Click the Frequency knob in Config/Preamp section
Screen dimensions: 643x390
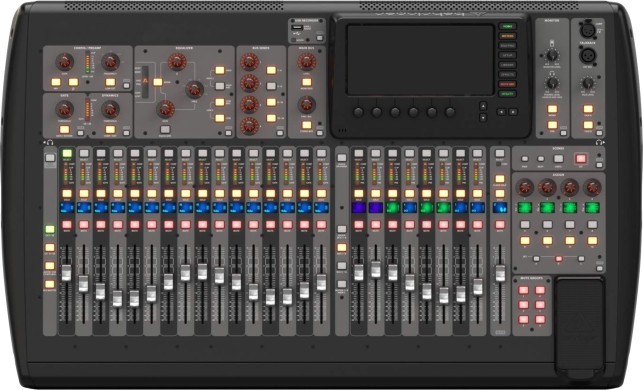point(110,62)
